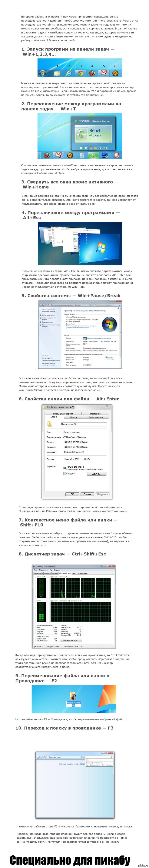Open the 'Безопасность' tab in properties
This screenshot has width=149, height=868.
click(96, 417)
